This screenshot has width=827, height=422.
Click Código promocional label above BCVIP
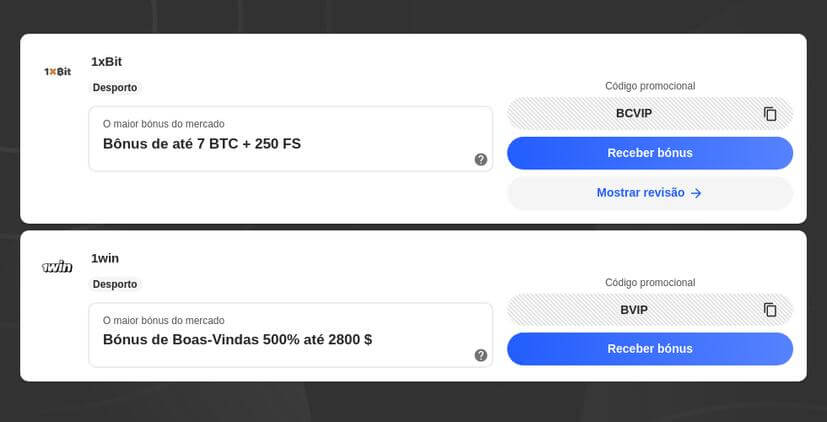coord(650,86)
